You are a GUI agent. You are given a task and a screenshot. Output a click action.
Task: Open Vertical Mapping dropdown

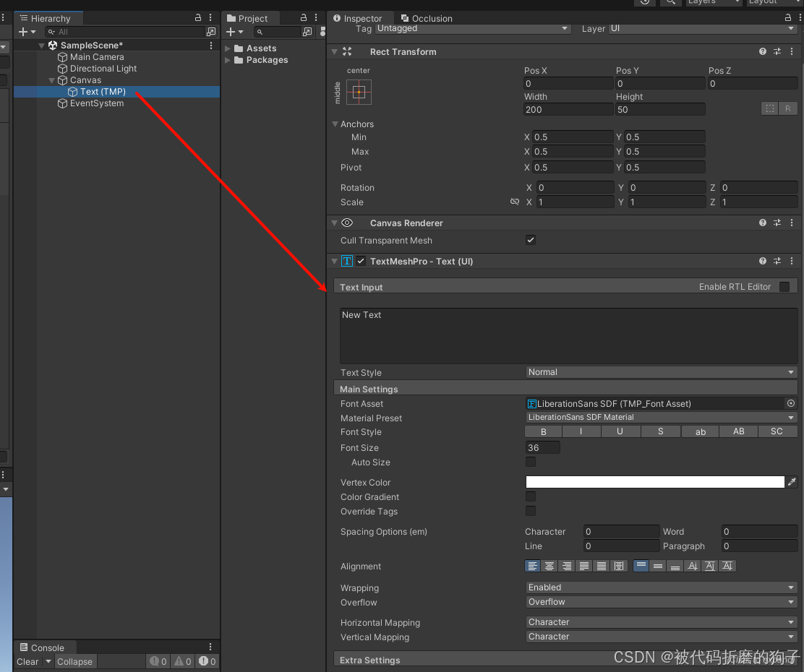[x=662, y=636]
